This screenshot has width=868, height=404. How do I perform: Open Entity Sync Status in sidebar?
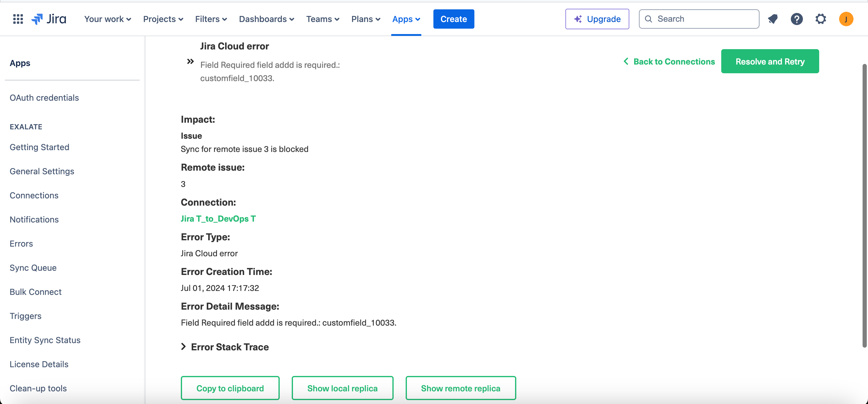45,340
